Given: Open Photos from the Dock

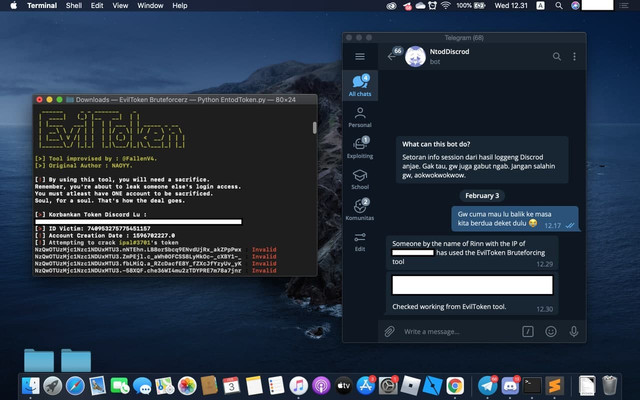Looking at the screenshot, I should (x=187, y=386).
